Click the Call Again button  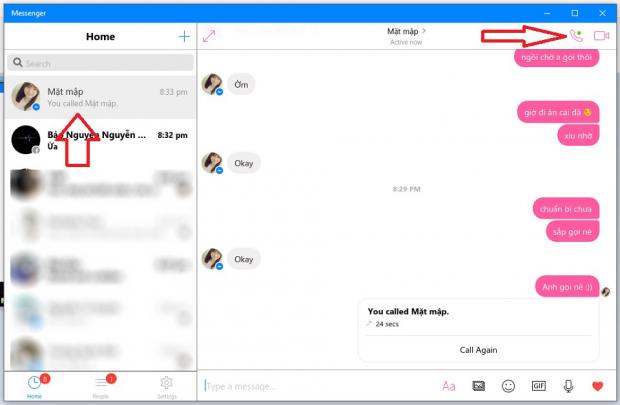pos(477,350)
